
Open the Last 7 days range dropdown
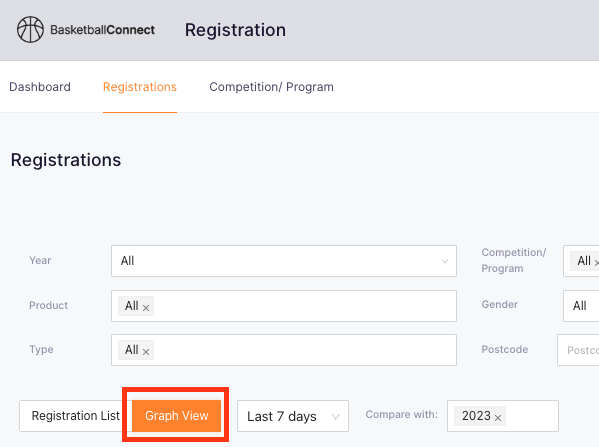(293, 416)
